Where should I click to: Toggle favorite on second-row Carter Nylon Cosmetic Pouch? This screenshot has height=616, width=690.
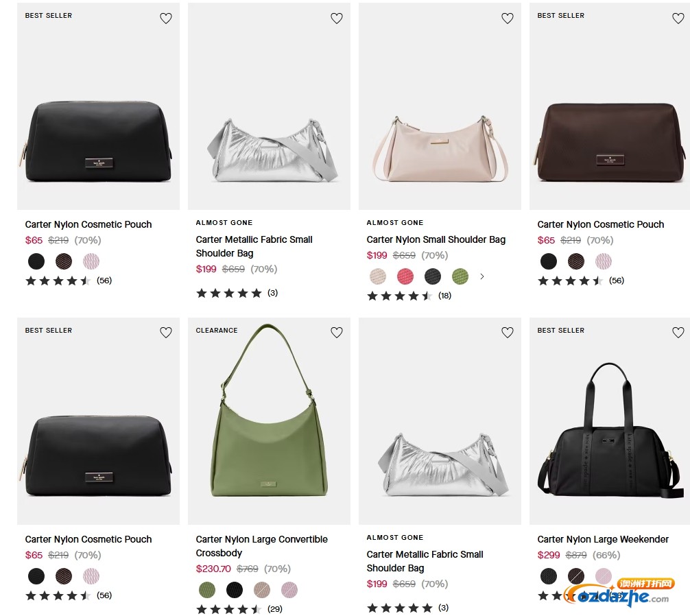166,332
